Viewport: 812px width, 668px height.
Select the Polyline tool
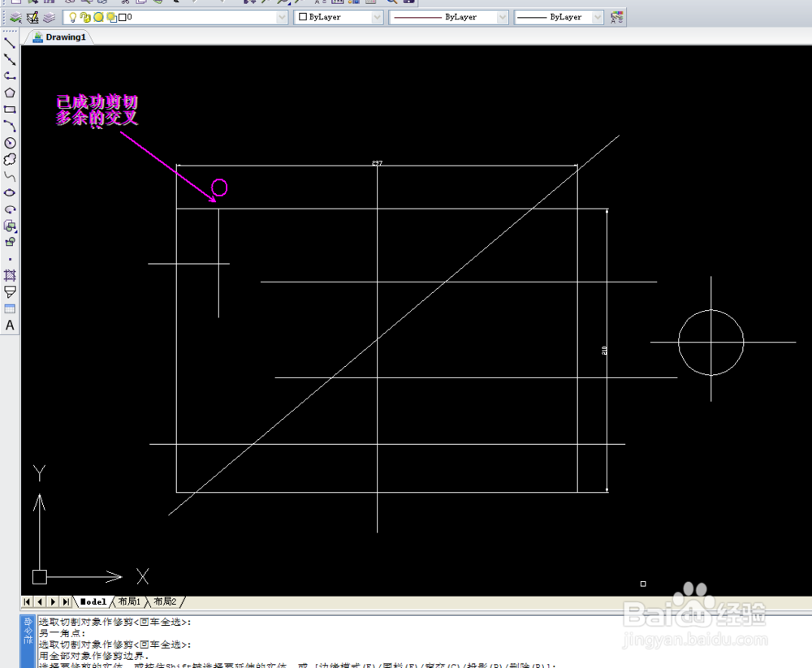[9, 76]
